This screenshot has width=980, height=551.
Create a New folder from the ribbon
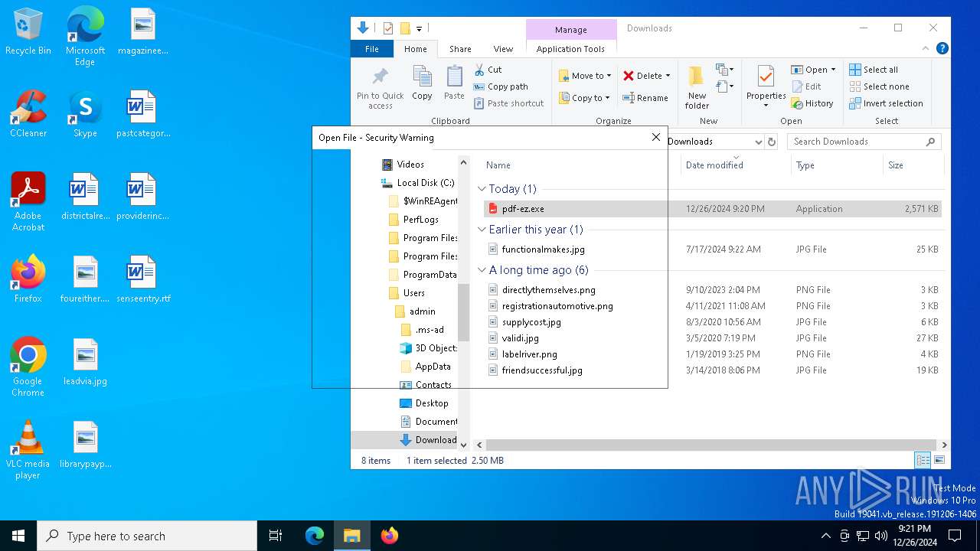point(697,88)
